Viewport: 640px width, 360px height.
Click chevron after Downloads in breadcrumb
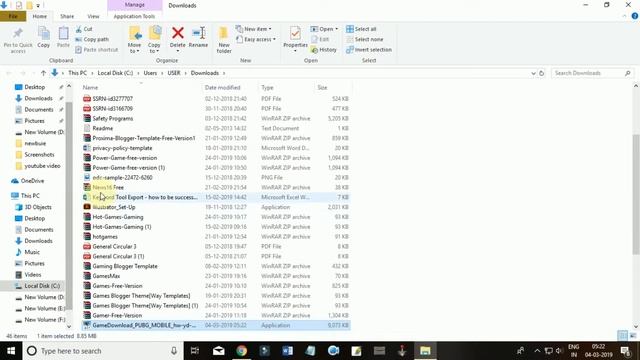[x=224, y=73]
